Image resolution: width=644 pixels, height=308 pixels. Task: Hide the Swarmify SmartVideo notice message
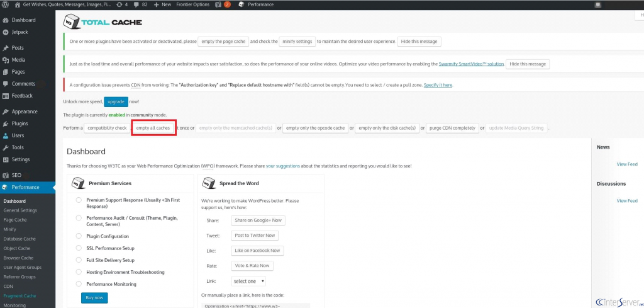pos(528,64)
